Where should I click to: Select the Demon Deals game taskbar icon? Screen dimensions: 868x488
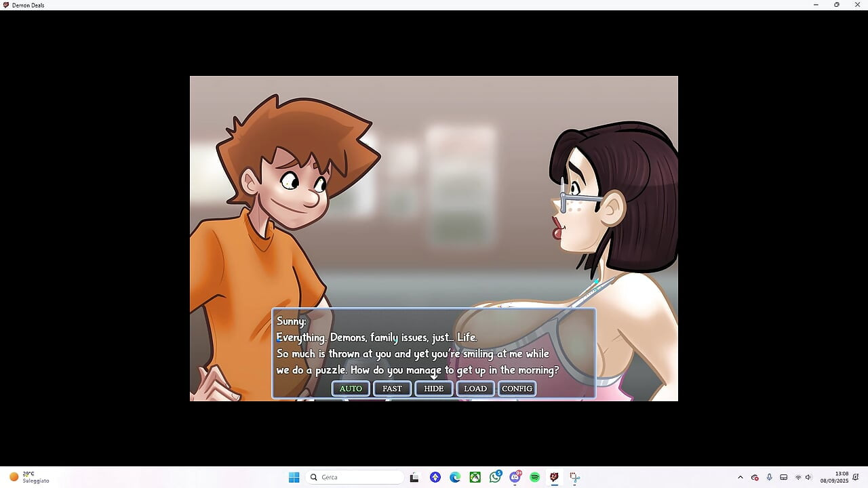point(554,477)
